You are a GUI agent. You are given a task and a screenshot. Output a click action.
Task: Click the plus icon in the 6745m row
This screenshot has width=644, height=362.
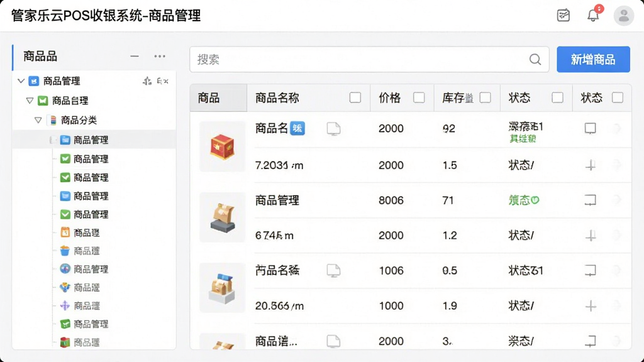pos(591,236)
